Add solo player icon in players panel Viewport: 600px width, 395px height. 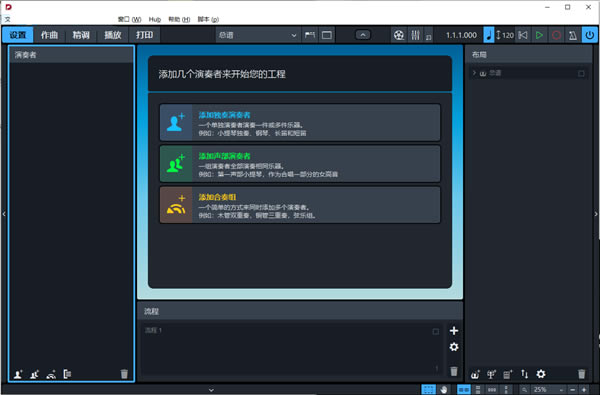[18, 374]
